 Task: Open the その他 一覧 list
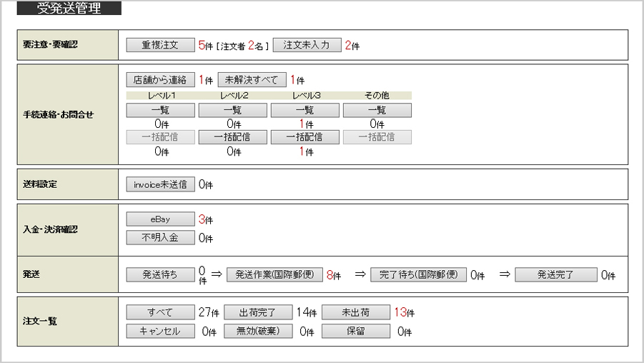coord(377,110)
